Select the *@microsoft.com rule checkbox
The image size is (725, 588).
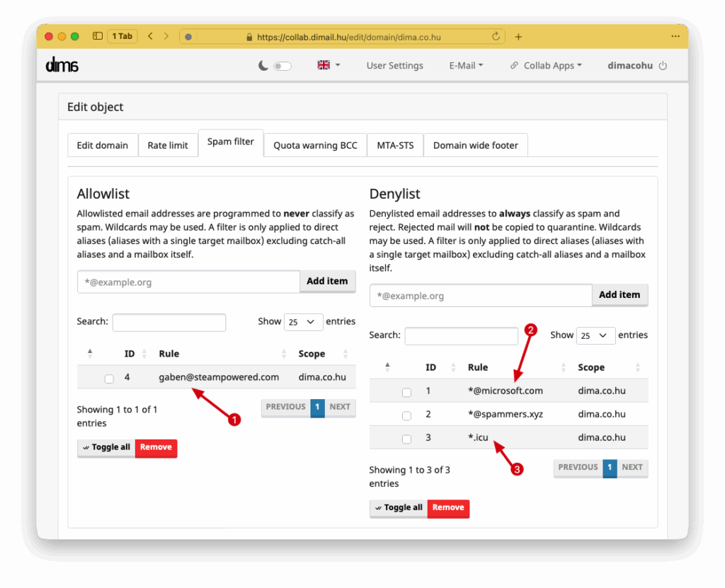406,392
